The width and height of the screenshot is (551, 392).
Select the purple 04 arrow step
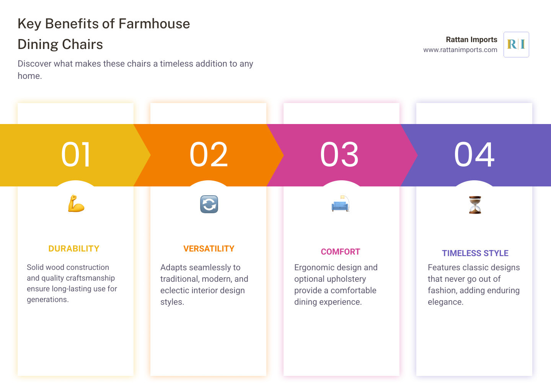pyautogui.click(x=474, y=155)
